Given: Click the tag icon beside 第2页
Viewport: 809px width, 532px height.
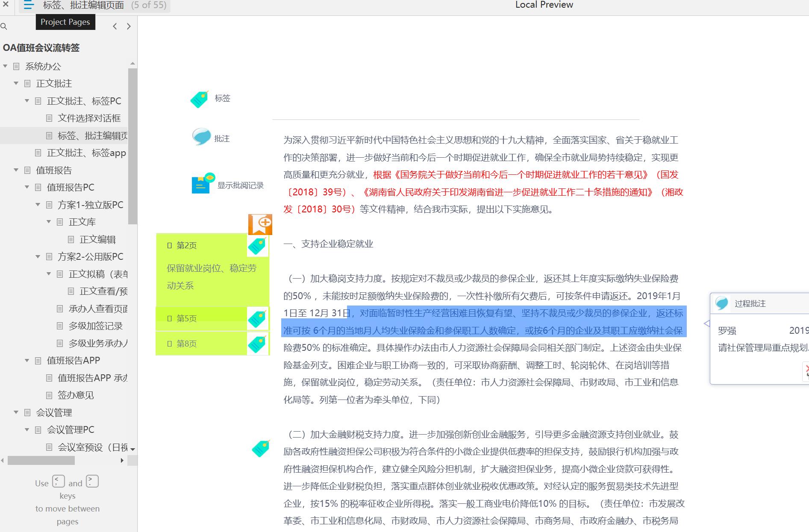Looking at the screenshot, I should [257, 246].
